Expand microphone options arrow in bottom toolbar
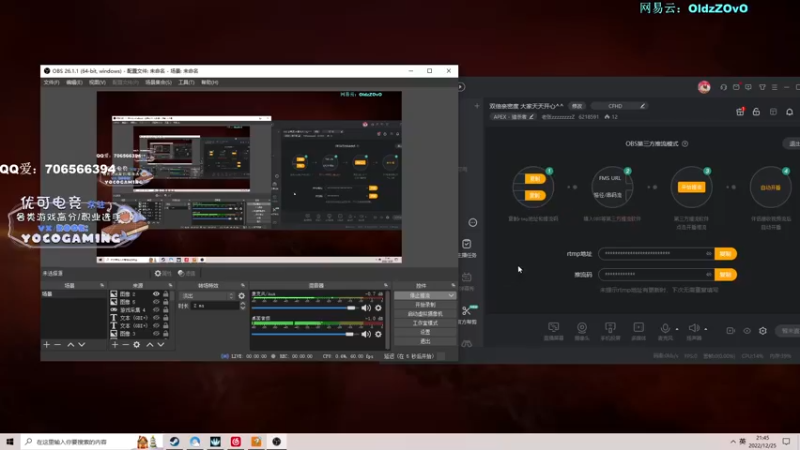The width and height of the screenshot is (800, 450). click(677, 330)
